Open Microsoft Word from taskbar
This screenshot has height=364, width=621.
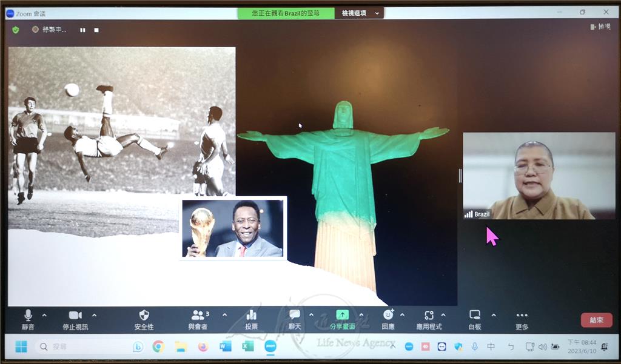coord(226,346)
